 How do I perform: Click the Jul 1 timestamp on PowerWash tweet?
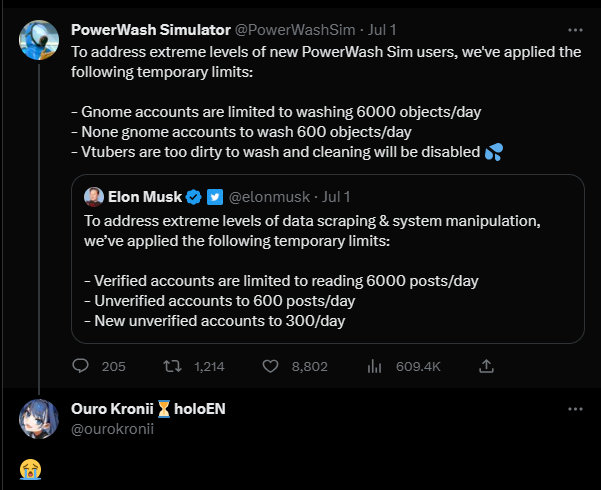click(382, 30)
